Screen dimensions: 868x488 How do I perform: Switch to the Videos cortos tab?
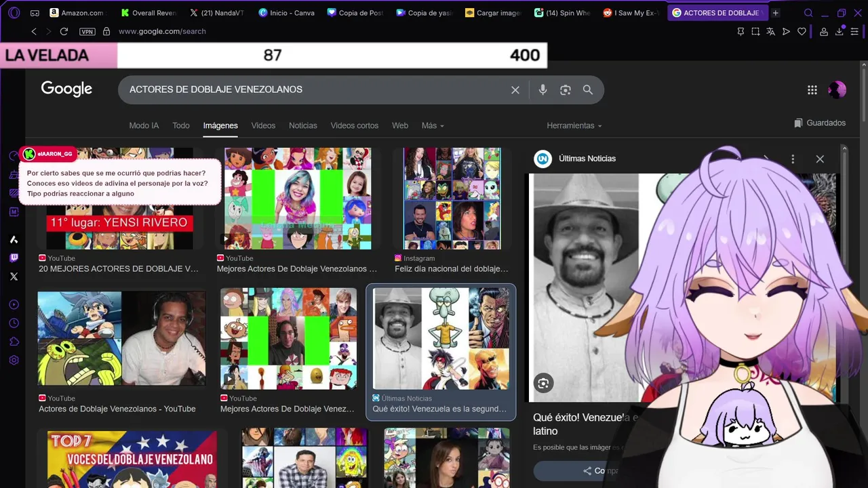click(x=354, y=125)
